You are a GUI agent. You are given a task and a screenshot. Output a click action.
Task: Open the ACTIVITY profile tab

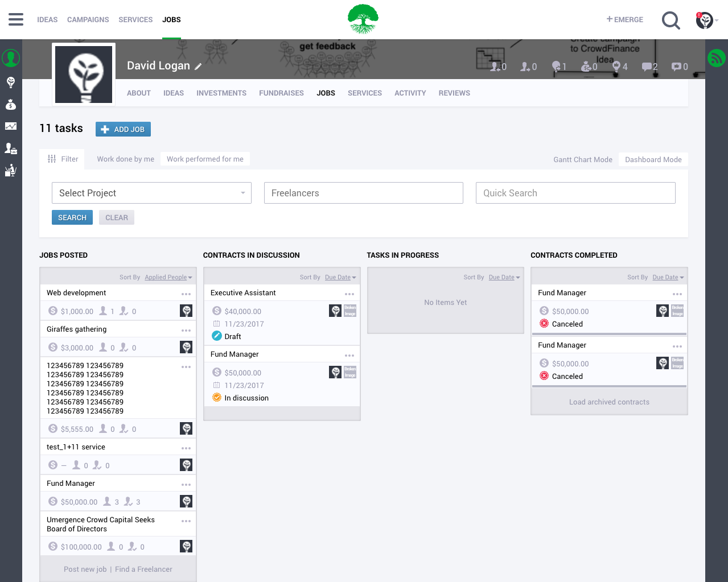(410, 93)
